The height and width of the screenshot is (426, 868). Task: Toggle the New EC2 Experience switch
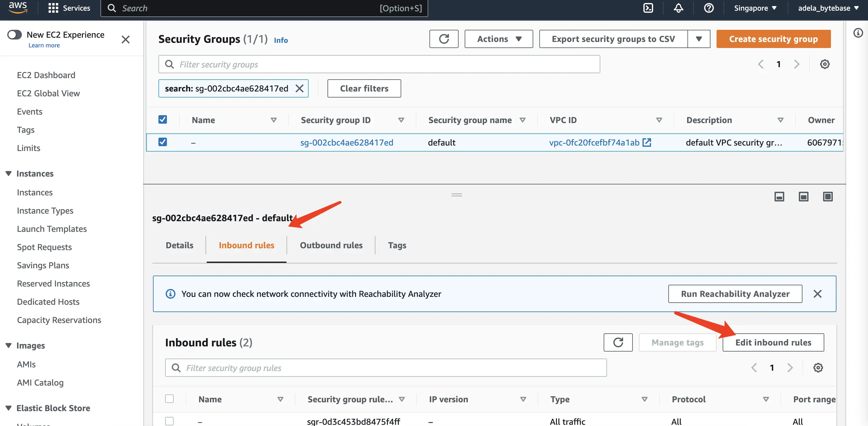[x=15, y=34]
